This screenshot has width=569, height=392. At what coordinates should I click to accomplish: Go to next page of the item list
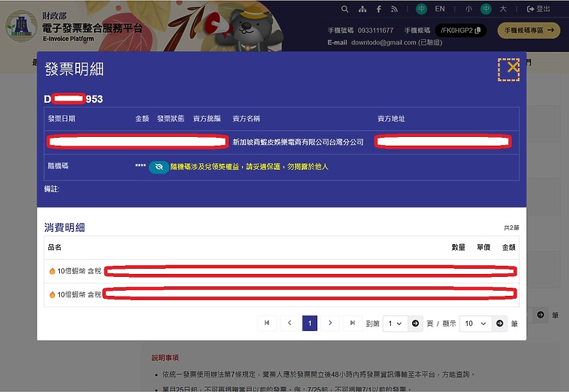click(x=330, y=323)
